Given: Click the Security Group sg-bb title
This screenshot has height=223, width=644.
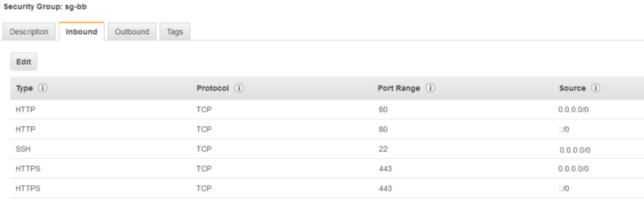Looking at the screenshot, I should click(x=45, y=7).
